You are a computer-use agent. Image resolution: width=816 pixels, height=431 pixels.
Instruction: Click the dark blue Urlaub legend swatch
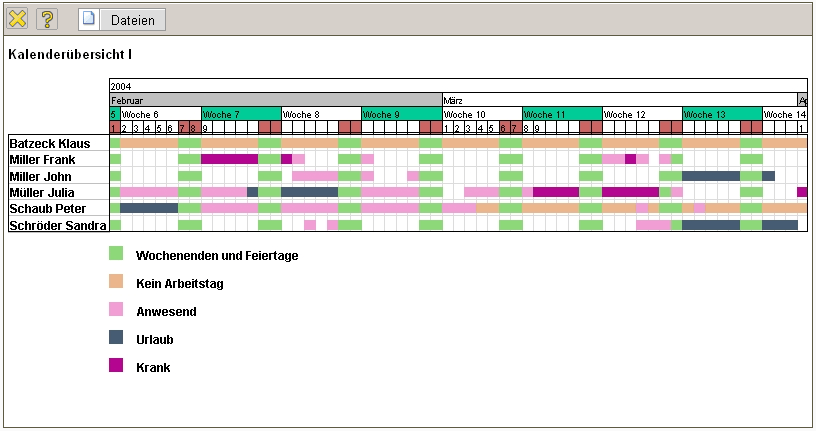[x=116, y=339]
